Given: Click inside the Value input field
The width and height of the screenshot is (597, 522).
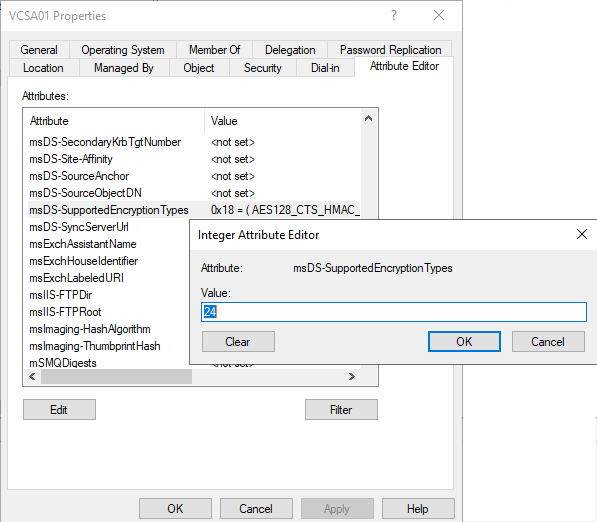Looking at the screenshot, I should coord(394,312).
